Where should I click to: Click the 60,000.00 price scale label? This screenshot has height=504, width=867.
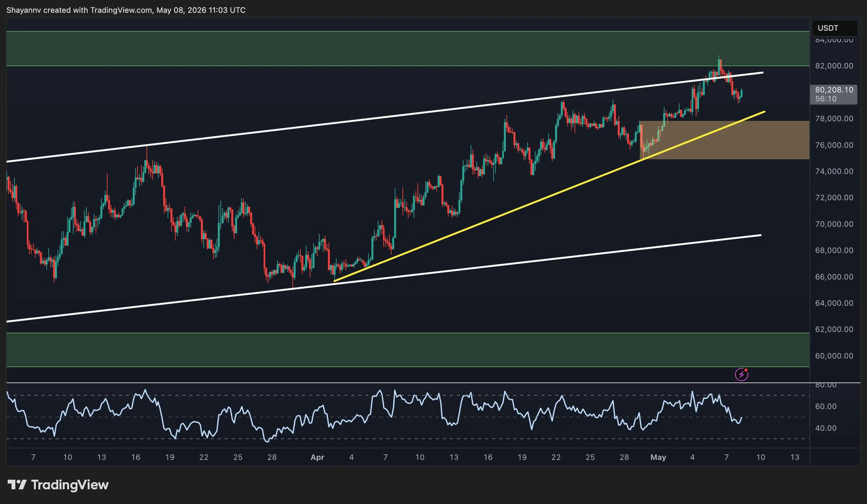(834, 356)
